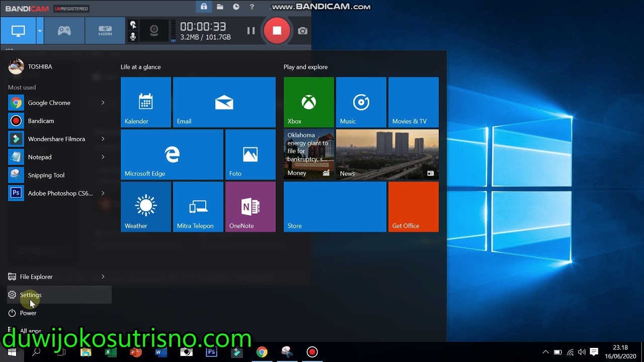The height and width of the screenshot is (362, 644).
Task: Open taskbar search magnifier
Action: (x=36, y=352)
